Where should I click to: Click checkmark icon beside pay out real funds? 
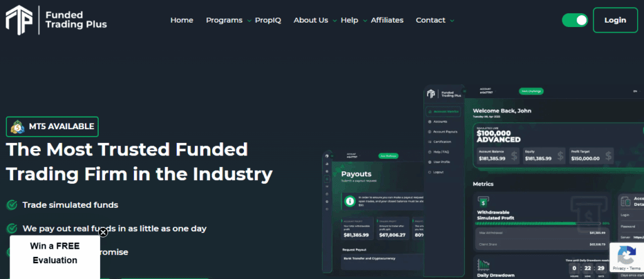coord(11,229)
